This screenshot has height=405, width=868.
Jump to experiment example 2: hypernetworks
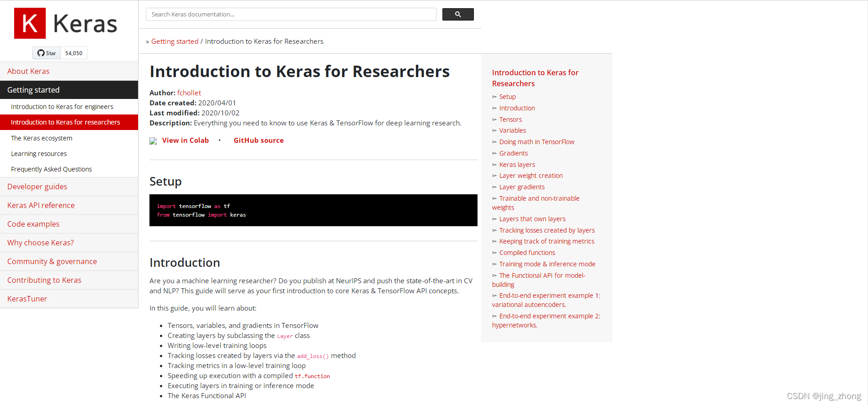click(546, 321)
